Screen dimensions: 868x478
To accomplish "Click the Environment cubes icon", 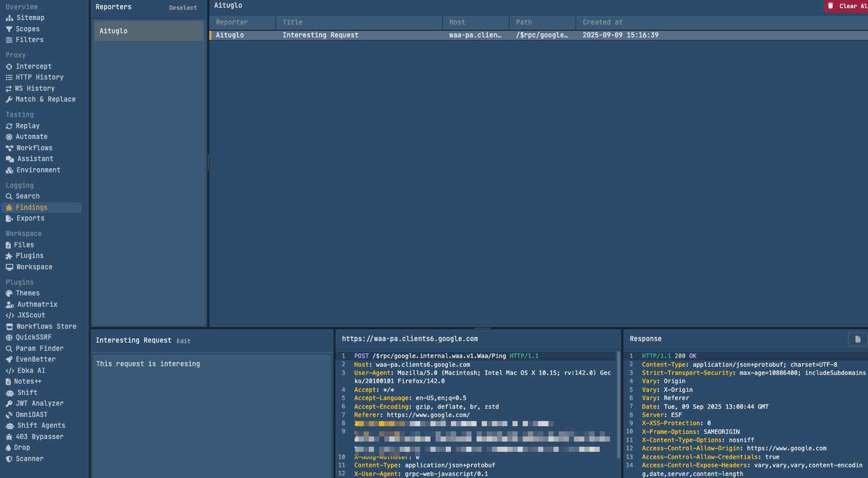I will coord(9,170).
